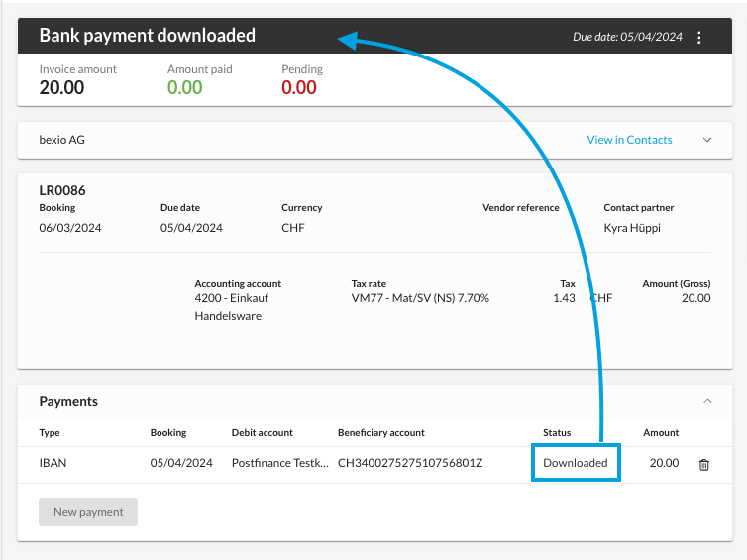Click invoice number LR0086
The height and width of the screenshot is (560, 747).
point(62,190)
